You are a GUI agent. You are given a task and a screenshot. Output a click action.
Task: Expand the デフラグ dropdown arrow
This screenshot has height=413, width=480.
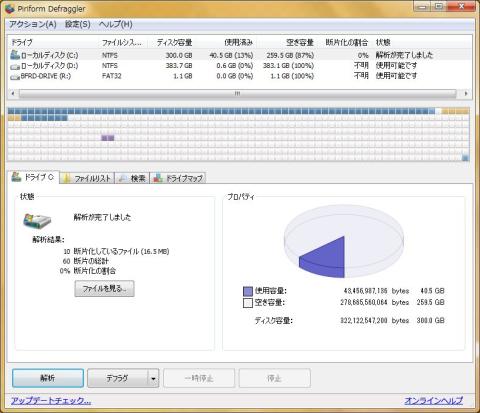153,378
